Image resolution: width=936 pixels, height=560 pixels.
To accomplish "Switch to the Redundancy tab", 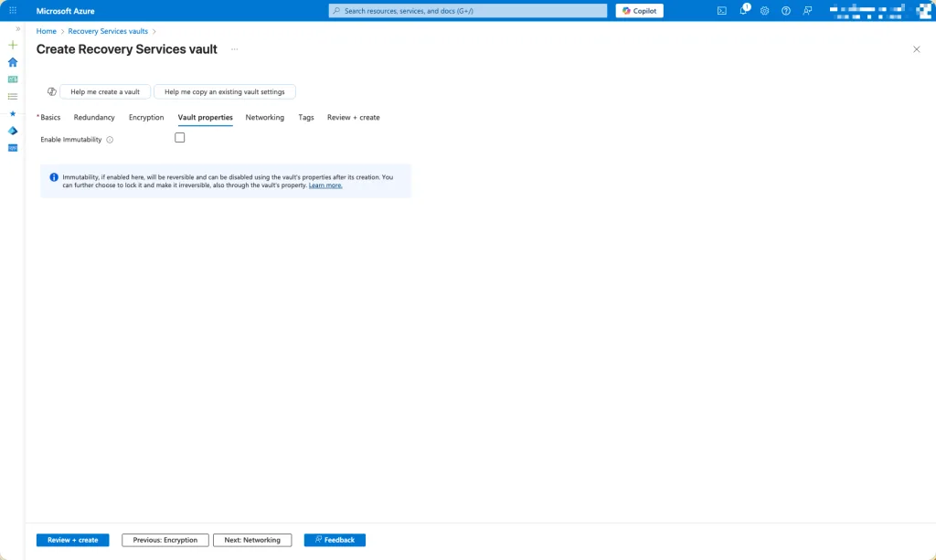I will (x=94, y=118).
